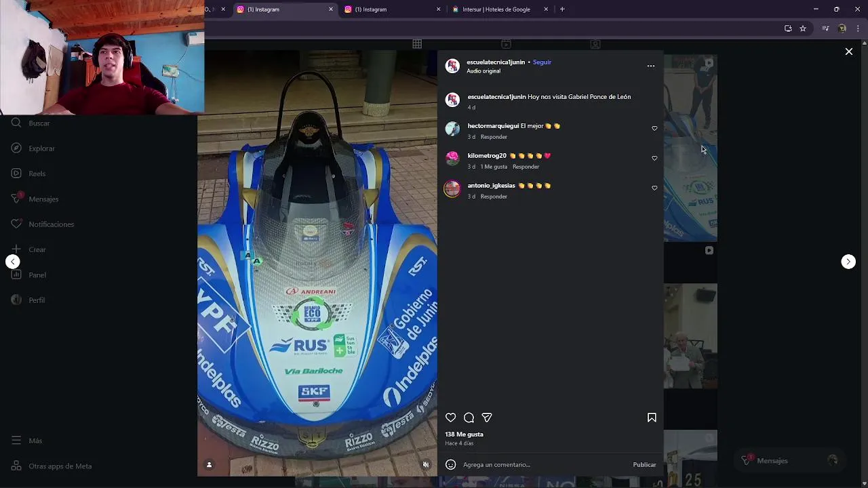Image resolution: width=868 pixels, height=488 pixels.
Task: Open Audio original link
Action: (x=484, y=71)
